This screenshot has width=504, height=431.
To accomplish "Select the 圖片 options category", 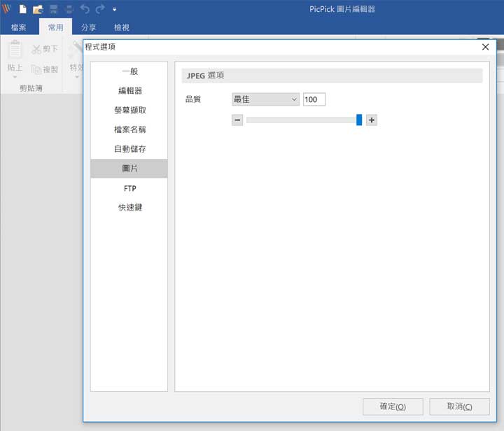I will (x=130, y=169).
